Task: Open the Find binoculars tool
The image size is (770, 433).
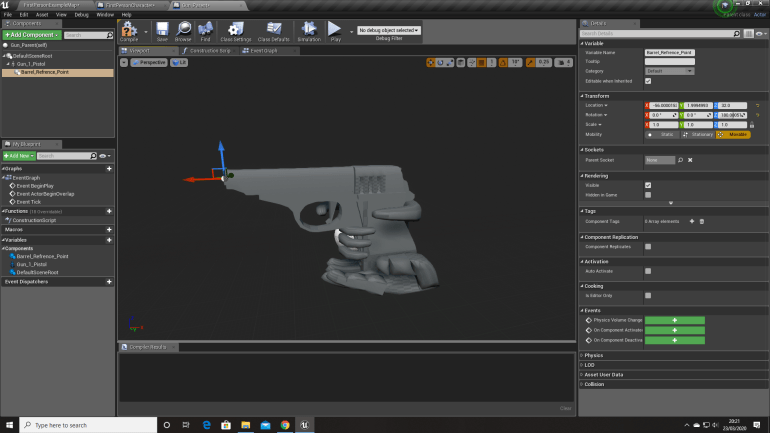Action: [x=205, y=31]
